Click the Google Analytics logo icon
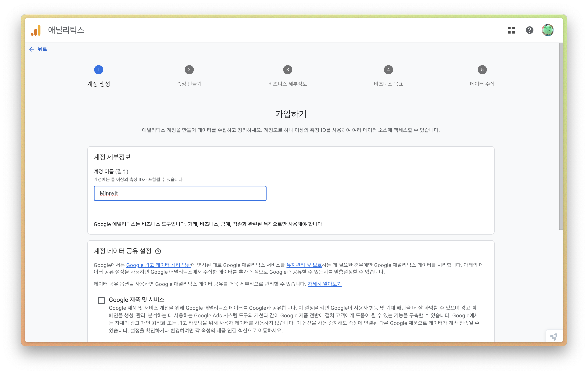588x374 pixels. pyautogui.click(x=36, y=30)
